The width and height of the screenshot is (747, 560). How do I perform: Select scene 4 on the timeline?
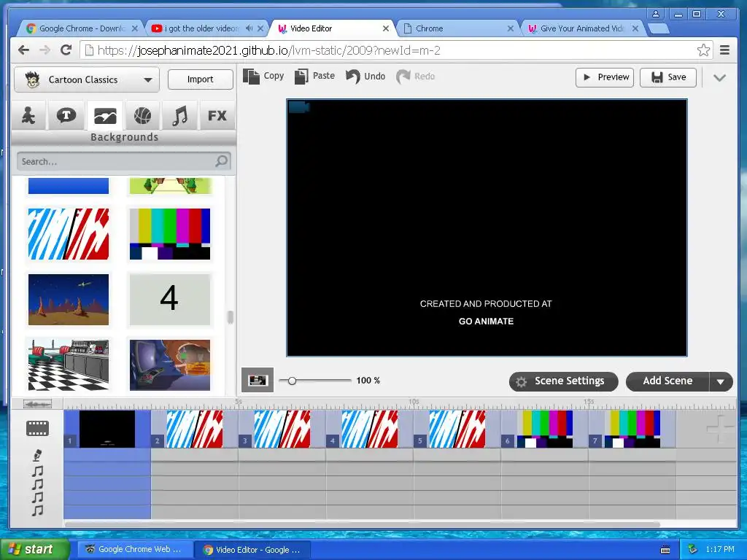[x=370, y=429]
